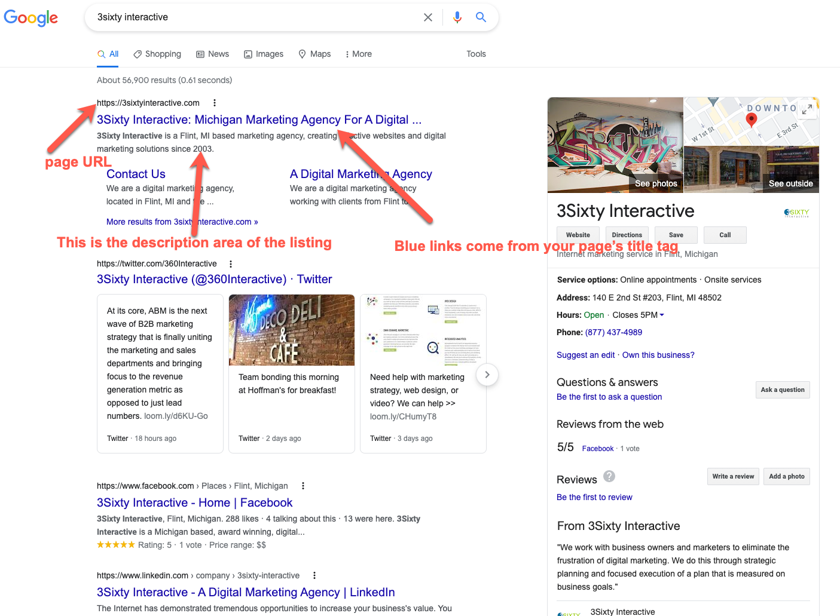This screenshot has width=840, height=616.
Task: Expand the map in knowledge panel
Action: click(x=807, y=109)
